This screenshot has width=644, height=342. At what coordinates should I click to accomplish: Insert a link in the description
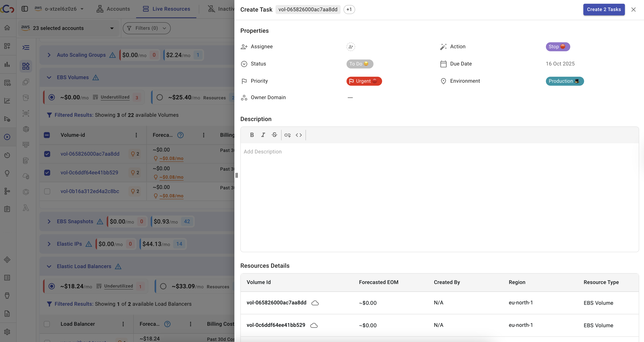(x=288, y=135)
